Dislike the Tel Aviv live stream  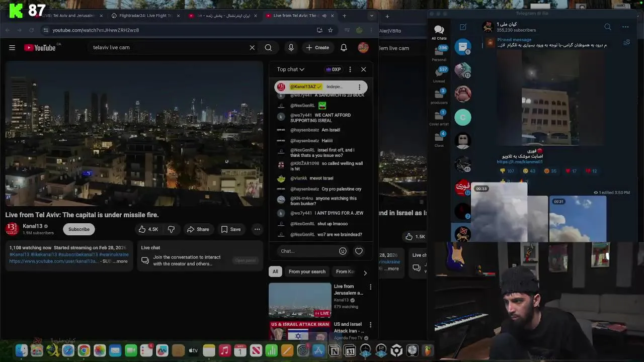[x=171, y=229]
